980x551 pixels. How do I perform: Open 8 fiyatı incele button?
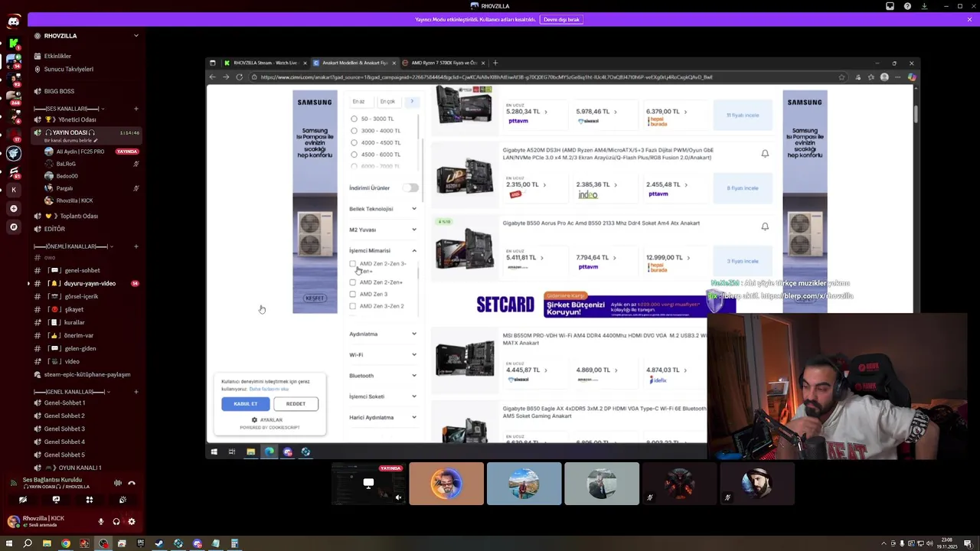point(742,188)
